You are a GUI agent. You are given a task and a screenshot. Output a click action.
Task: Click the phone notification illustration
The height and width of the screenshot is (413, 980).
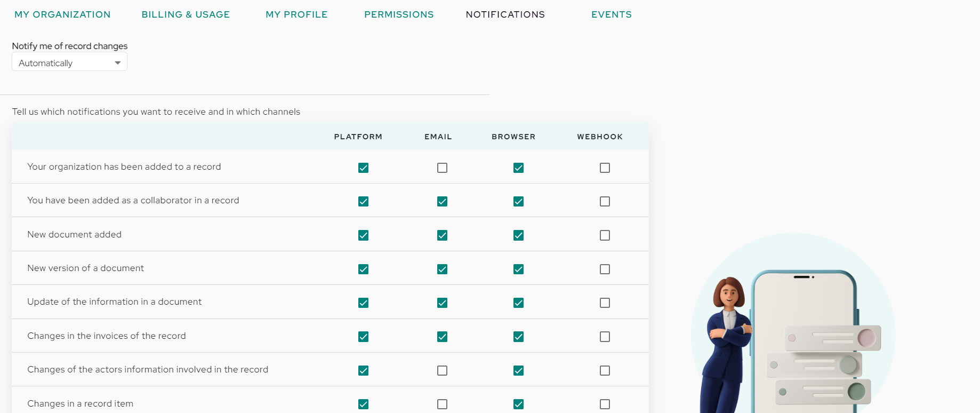pyautogui.click(x=793, y=323)
